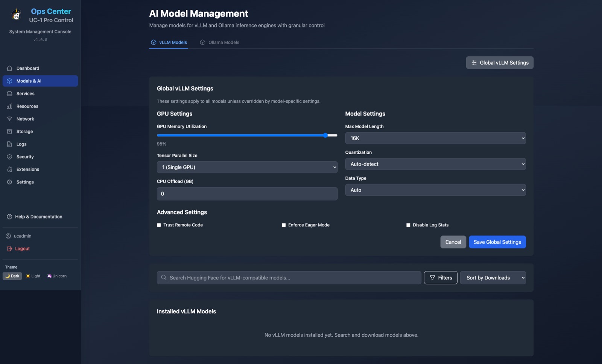Open Services in the sidebar
602x364 pixels.
pyautogui.click(x=40, y=94)
